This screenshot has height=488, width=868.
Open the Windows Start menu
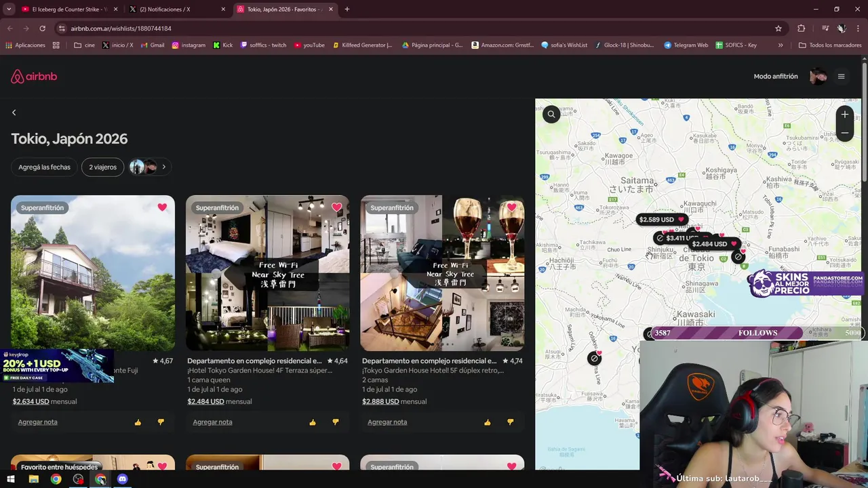(11, 479)
